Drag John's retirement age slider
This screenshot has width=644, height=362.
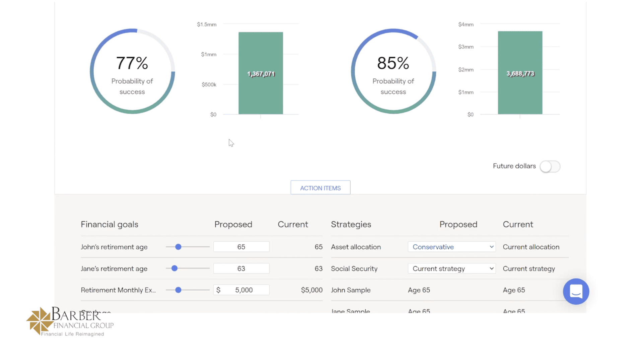tap(179, 246)
